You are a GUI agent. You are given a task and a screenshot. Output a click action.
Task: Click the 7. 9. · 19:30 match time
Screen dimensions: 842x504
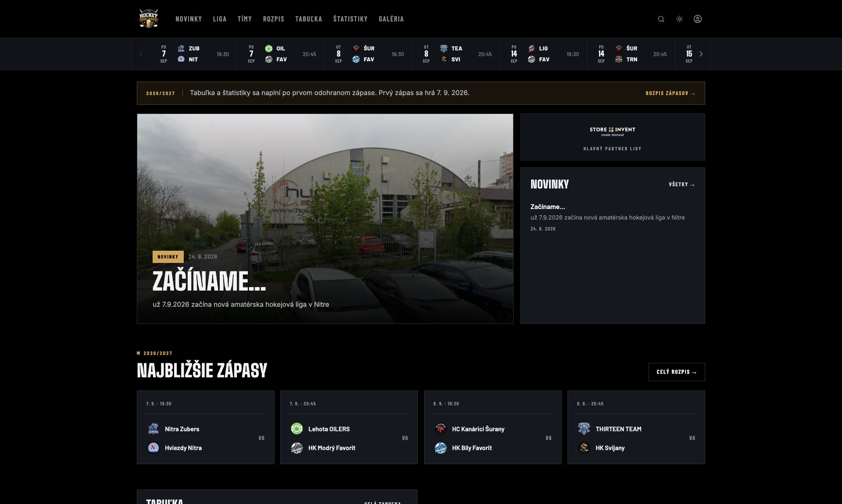click(159, 404)
